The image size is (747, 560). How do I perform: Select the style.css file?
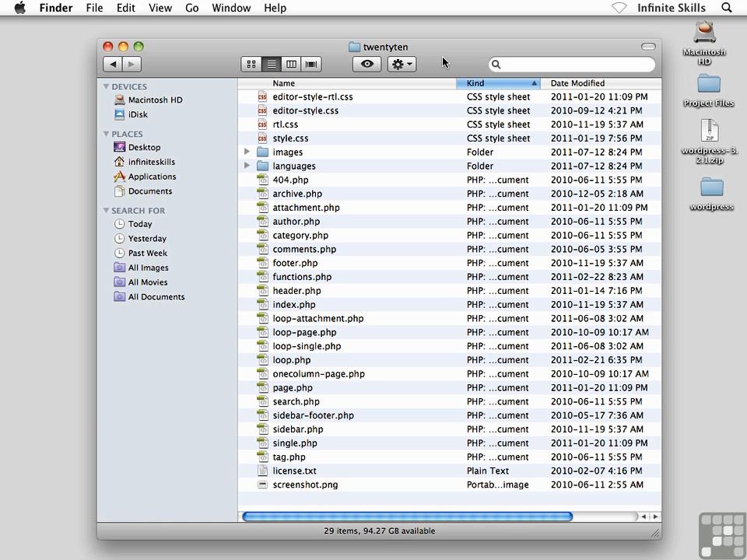point(449,138)
